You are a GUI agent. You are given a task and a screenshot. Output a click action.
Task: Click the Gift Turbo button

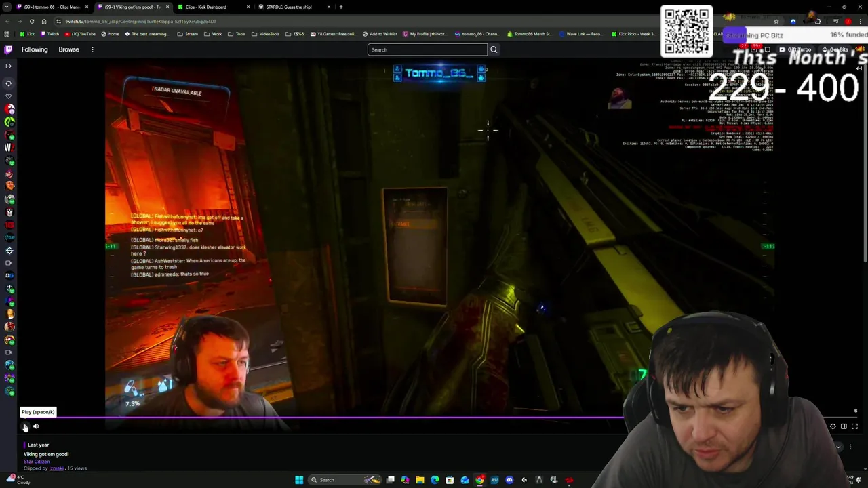(795, 49)
